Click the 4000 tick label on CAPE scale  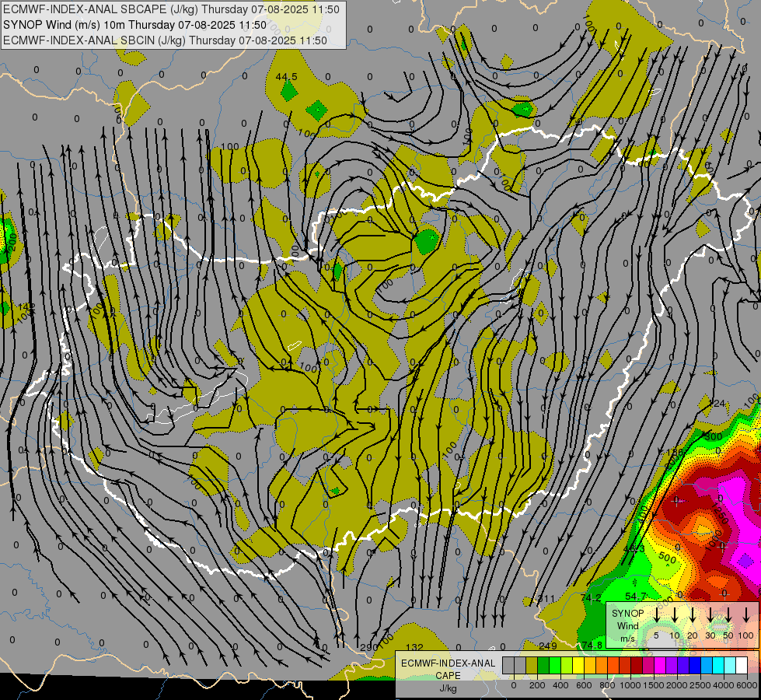pyautogui.click(x=724, y=685)
